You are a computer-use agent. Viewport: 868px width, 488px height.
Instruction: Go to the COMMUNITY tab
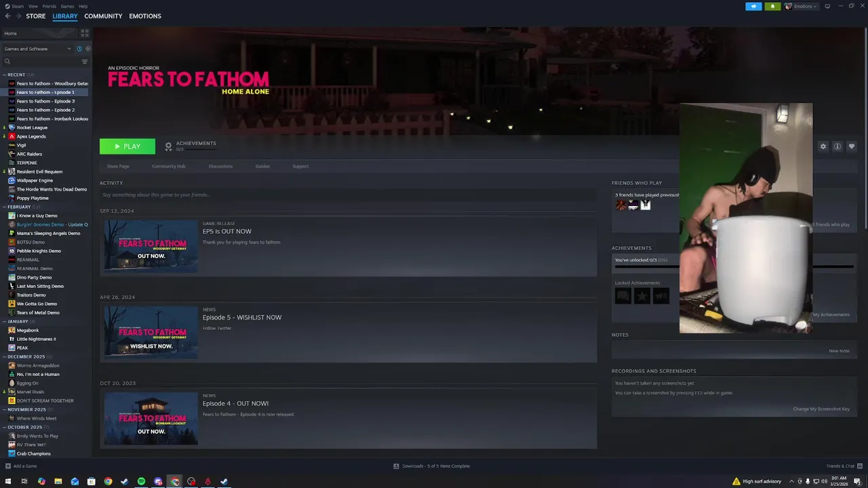[103, 16]
